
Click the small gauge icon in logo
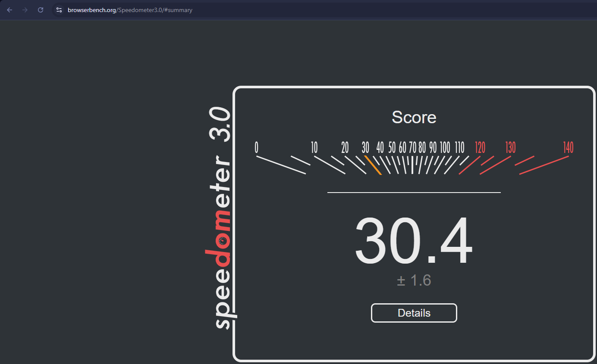tap(223, 241)
